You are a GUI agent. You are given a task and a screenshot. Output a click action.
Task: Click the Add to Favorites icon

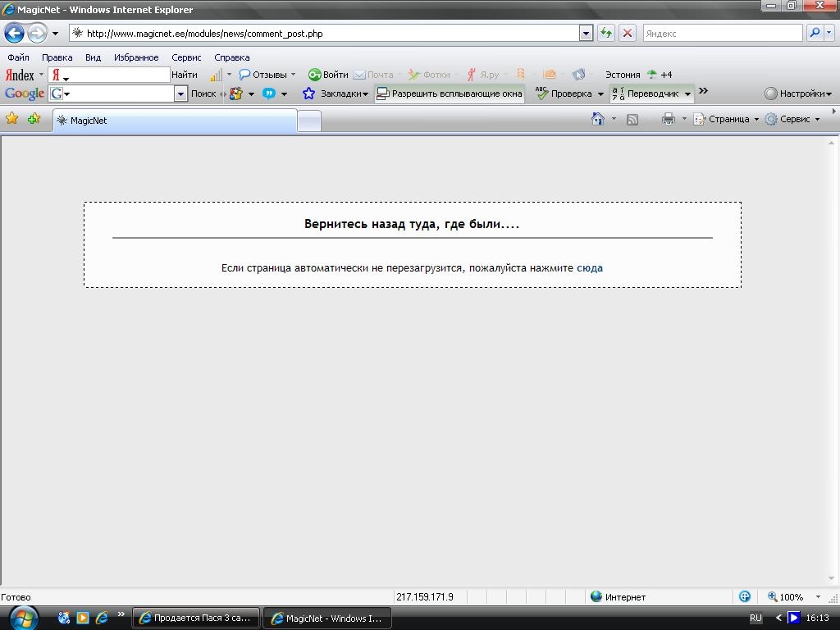(34, 118)
